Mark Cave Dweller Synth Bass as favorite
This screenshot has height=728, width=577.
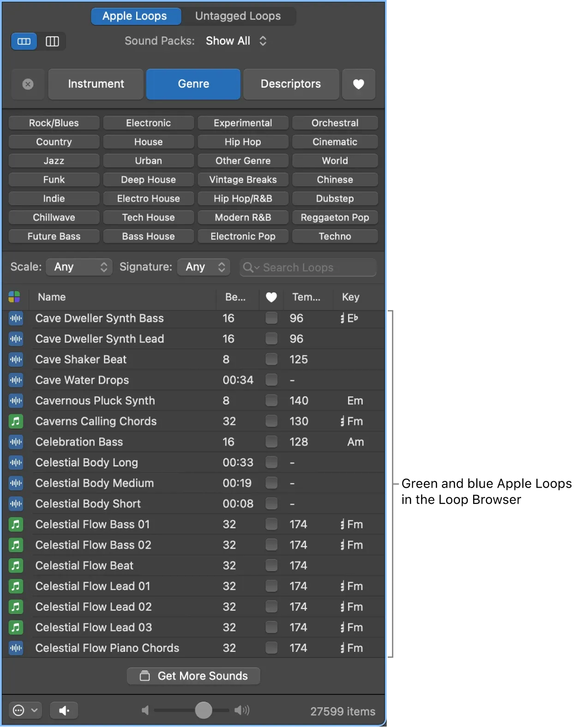[271, 318]
